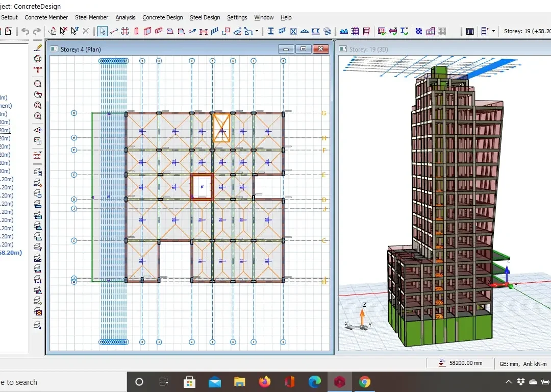Viewport: 551px width, 392px height.
Task: Open the Concrete Design menu
Action: [x=163, y=17]
